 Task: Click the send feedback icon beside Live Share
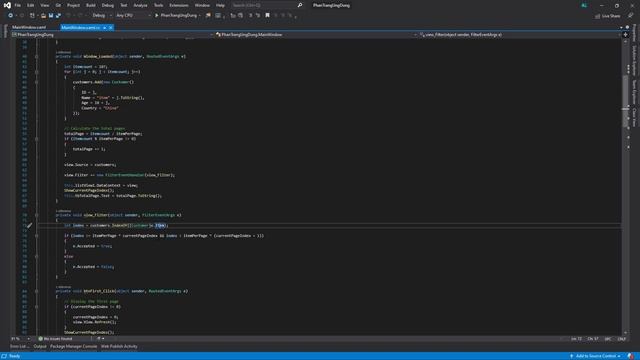click(x=631, y=16)
